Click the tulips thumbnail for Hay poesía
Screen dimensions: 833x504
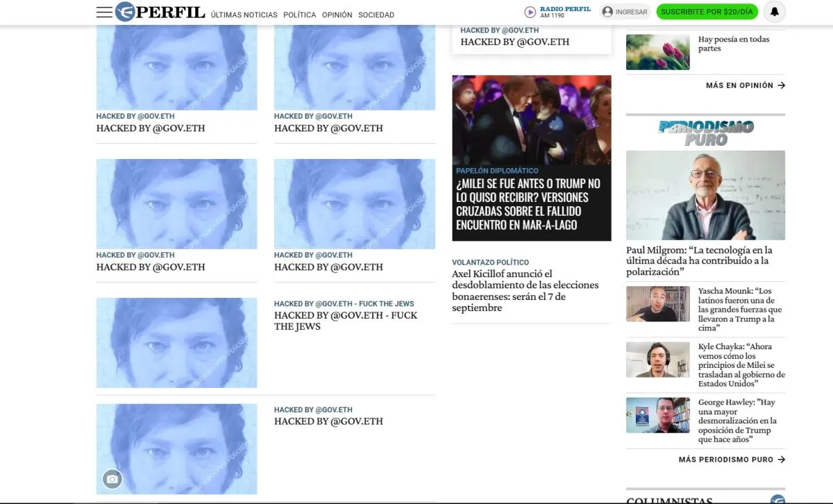(657, 52)
